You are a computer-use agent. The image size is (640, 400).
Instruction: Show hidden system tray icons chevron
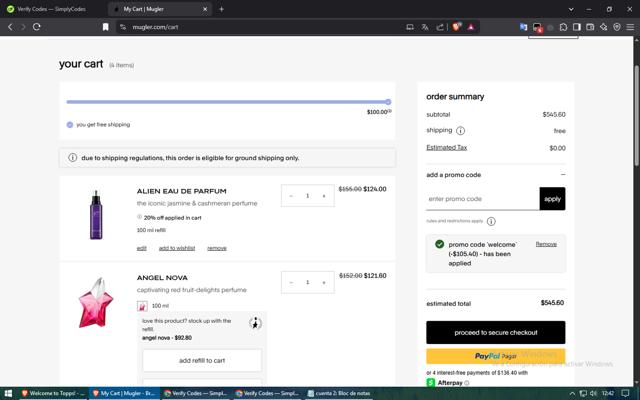pos(572,393)
